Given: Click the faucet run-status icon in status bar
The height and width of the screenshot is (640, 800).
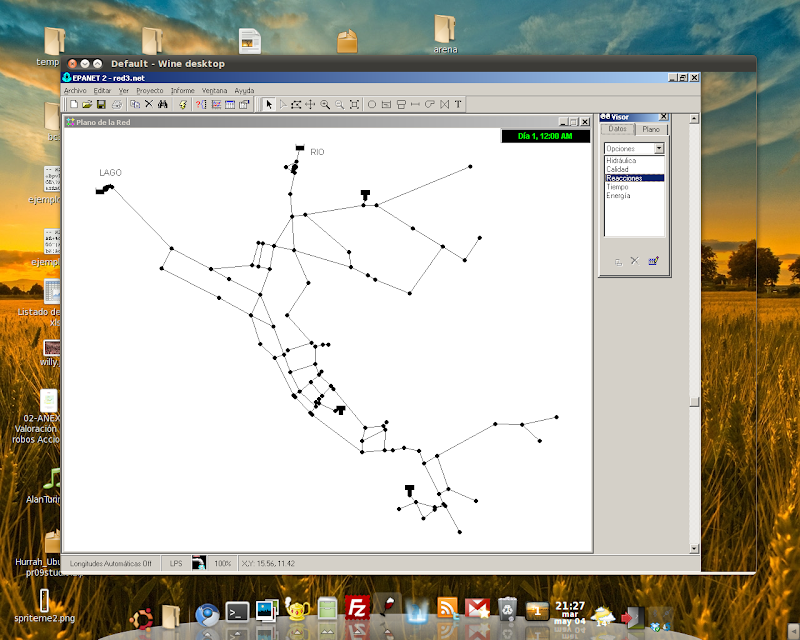Looking at the screenshot, I should click(x=199, y=563).
